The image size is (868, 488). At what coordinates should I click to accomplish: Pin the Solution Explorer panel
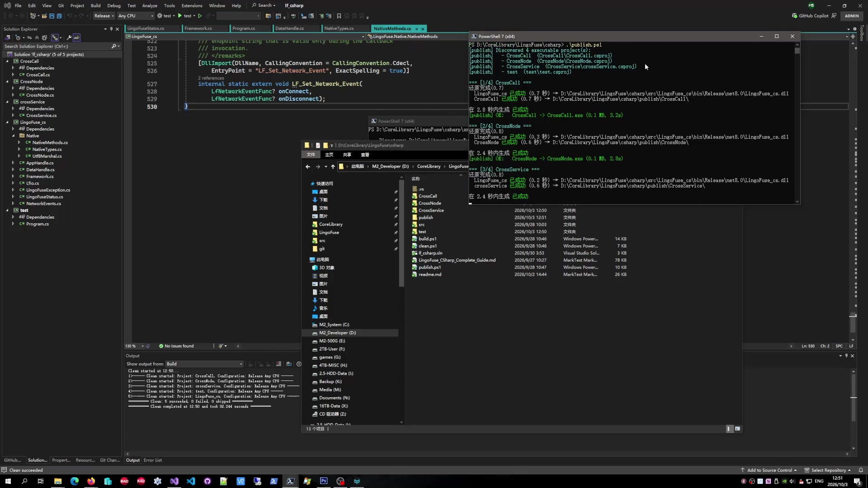pyautogui.click(x=111, y=29)
